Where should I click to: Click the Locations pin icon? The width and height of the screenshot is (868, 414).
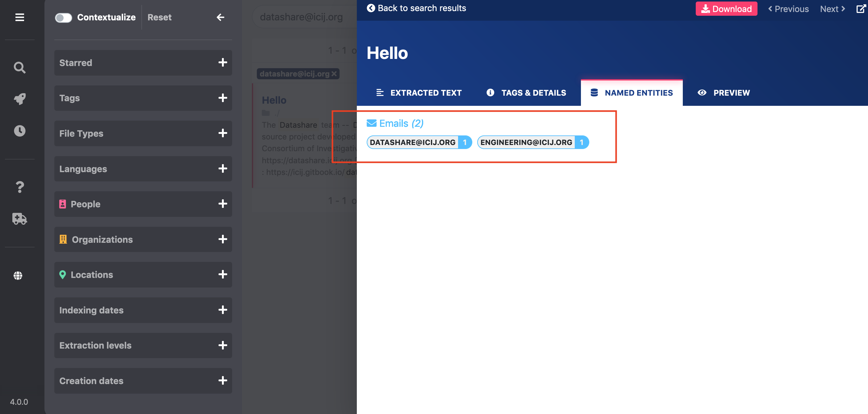[x=63, y=275]
